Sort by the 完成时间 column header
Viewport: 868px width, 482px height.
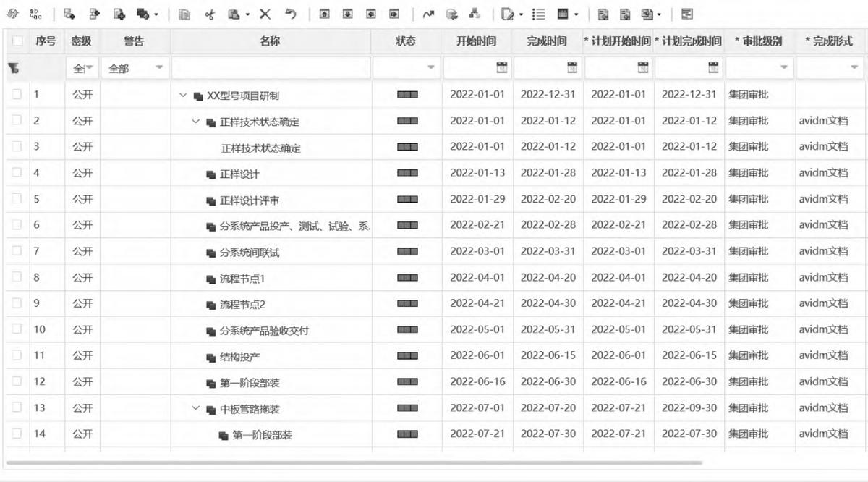pos(548,41)
